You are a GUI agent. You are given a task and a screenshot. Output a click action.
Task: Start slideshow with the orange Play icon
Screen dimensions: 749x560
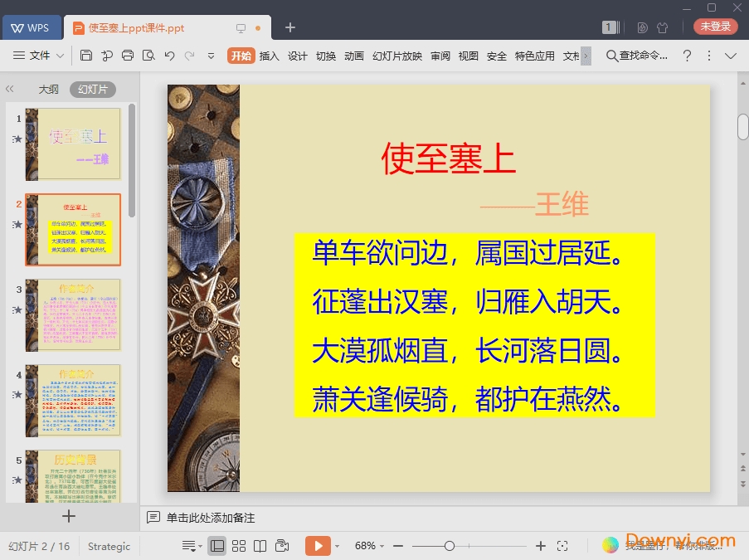tap(319, 546)
